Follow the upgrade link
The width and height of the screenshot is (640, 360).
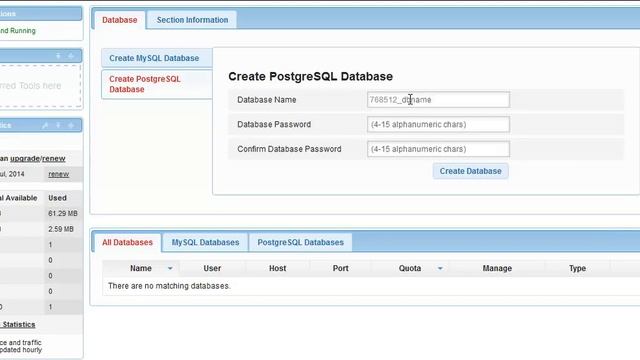click(25, 158)
